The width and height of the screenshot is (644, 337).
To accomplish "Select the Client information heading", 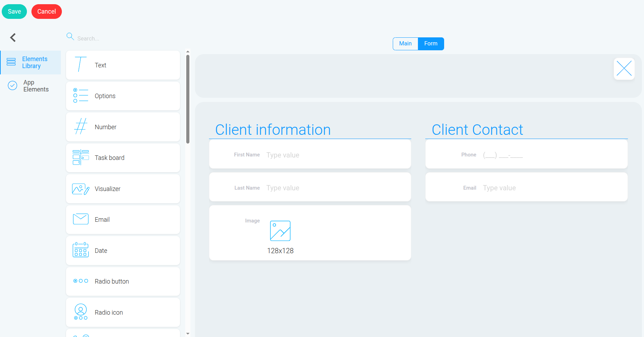I will tap(273, 130).
